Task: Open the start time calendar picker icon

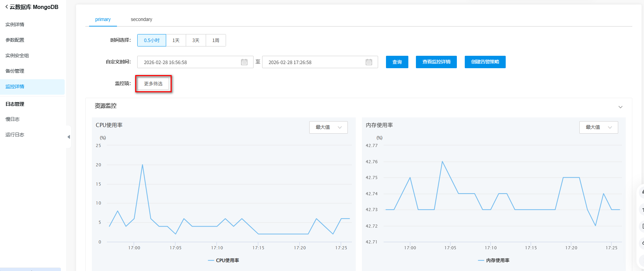Action: [244, 62]
